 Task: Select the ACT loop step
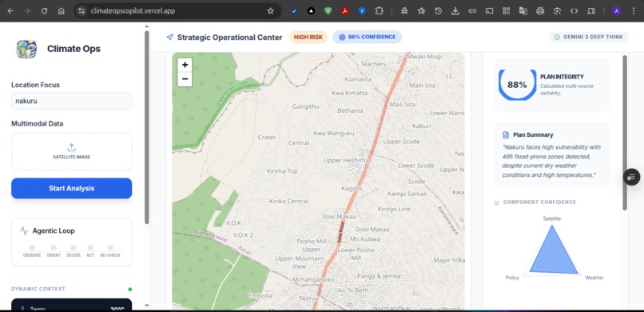click(x=90, y=250)
